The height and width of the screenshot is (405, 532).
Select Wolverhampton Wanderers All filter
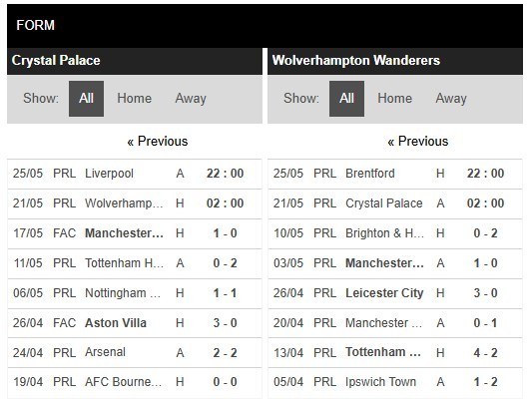tap(346, 99)
